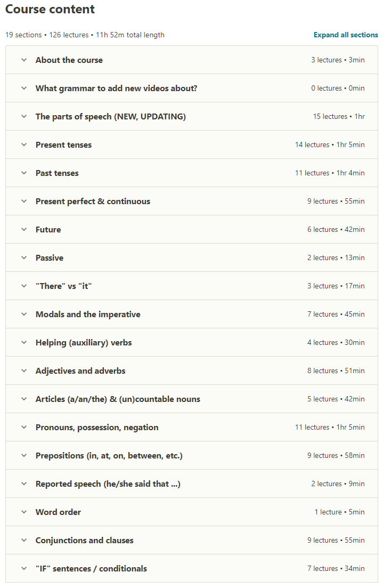Viewport: 383px width, 588px height.
Task: Expand Prepositions (in, at, on) section
Action: click(x=192, y=456)
